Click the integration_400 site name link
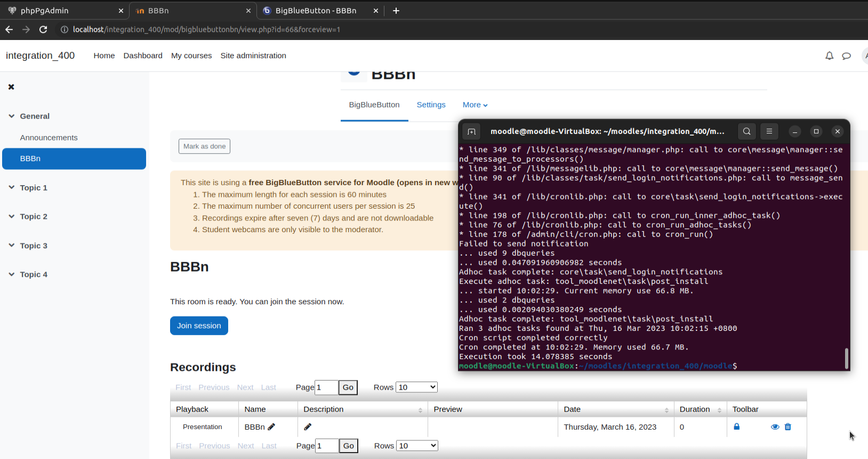The height and width of the screenshot is (459, 868). pos(41,56)
